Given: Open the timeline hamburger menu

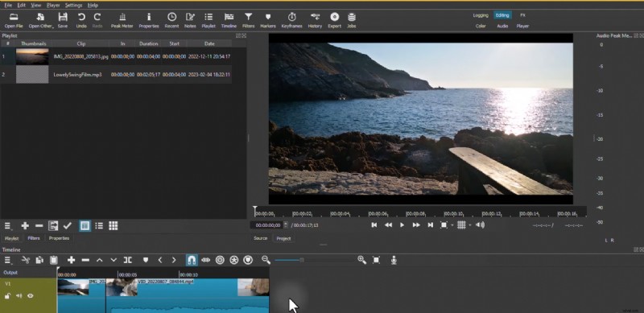Looking at the screenshot, I should [8, 261].
